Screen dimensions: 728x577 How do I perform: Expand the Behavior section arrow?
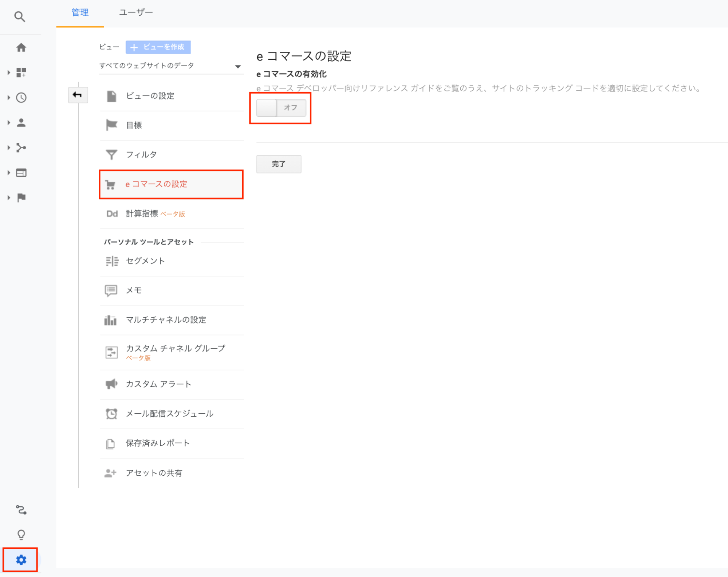point(9,173)
